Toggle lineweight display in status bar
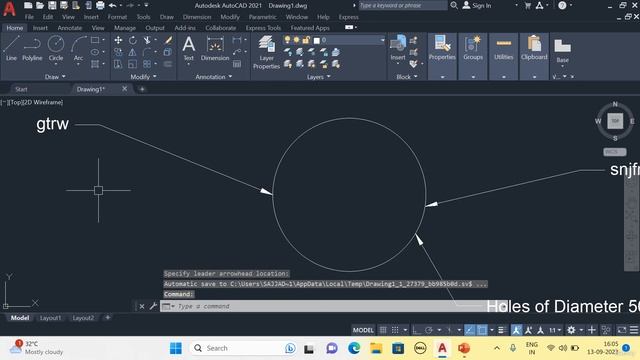The width and height of the screenshot is (640, 360). pos(502,330)
